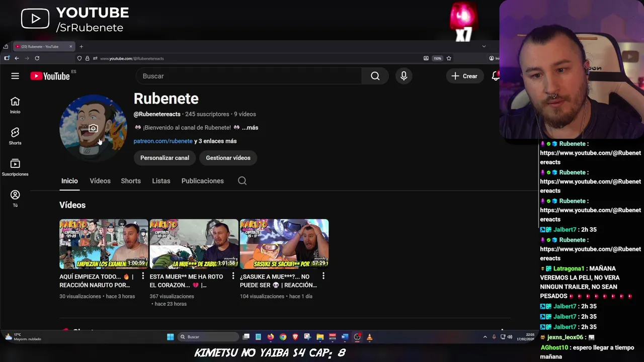644x362 pixels.
Task: Open options menu for ESTA MUER** video
Action: click(233, 276)
